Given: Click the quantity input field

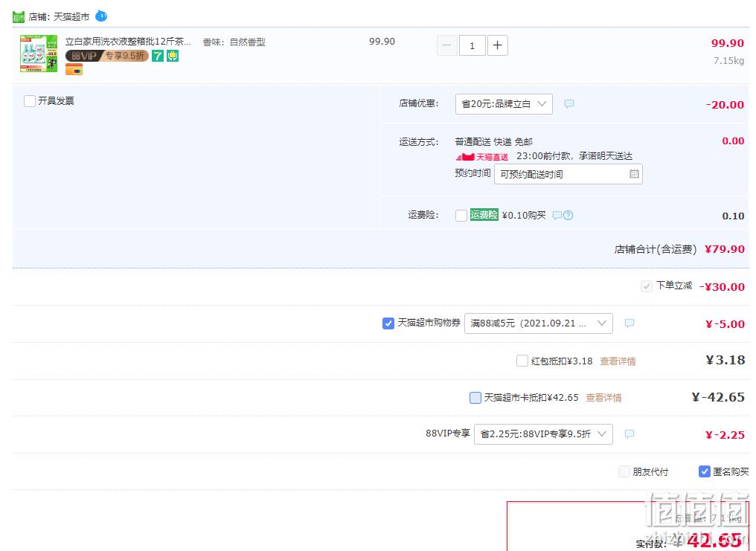Looking at the screenshot, I should click(472, 46).
